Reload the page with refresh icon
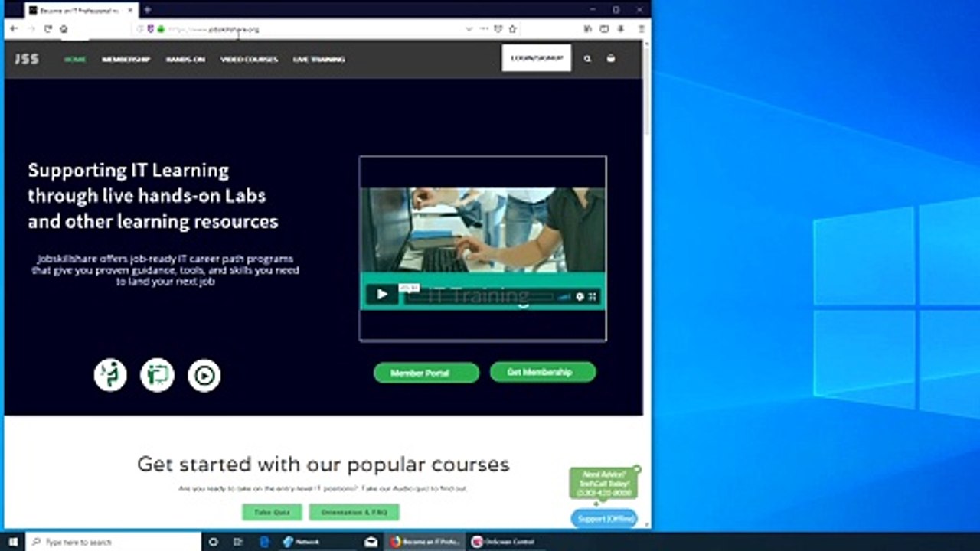The width and height of the screenshot is (980, 551). point(47,29)
